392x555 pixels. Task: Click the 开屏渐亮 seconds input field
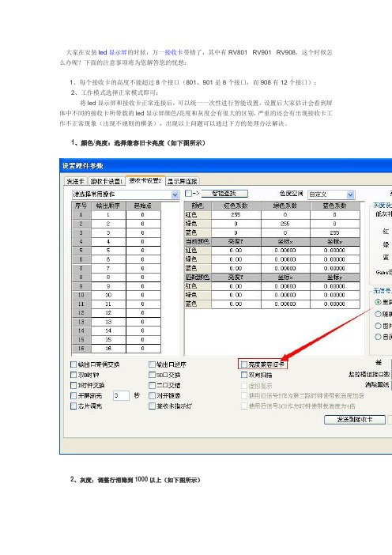121,395
